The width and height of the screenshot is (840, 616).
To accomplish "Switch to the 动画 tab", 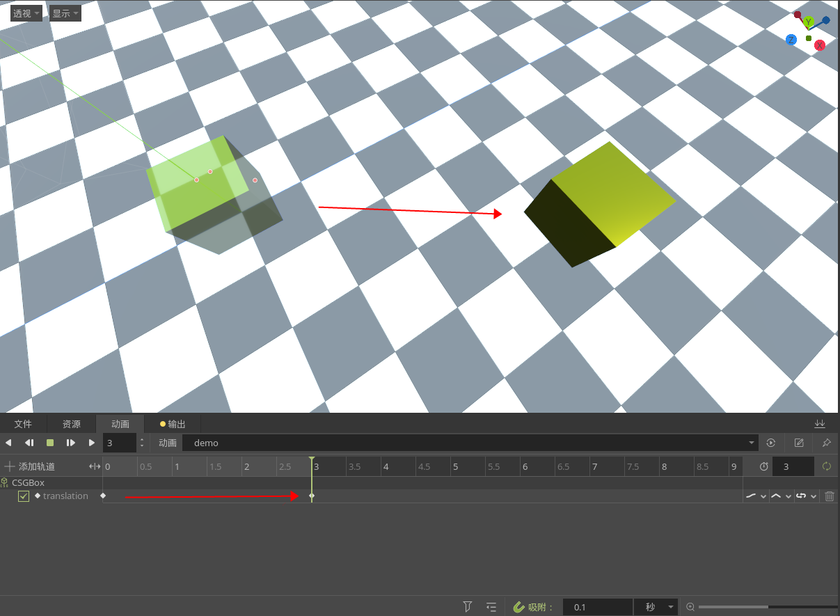I will 120,424.
